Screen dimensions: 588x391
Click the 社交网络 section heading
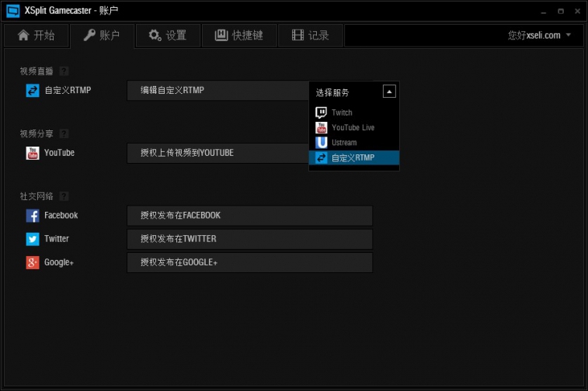pyautogui.click(x=37, y=196)
